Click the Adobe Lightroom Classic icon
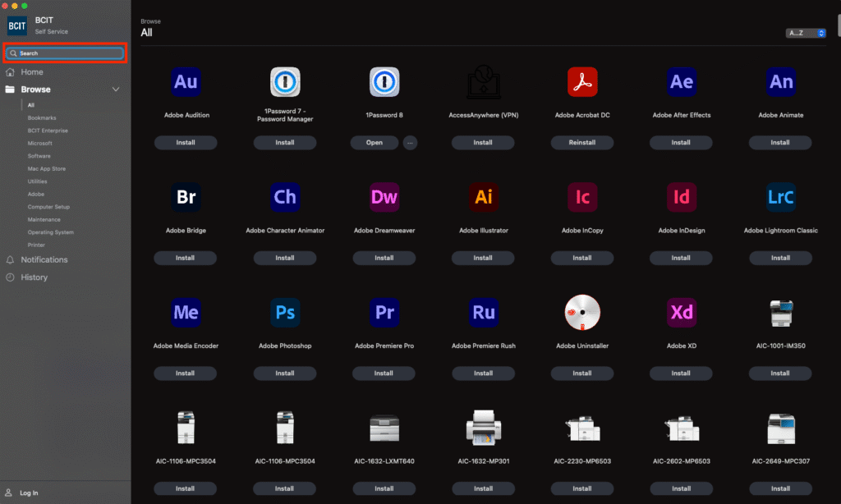 click(780, 197)
